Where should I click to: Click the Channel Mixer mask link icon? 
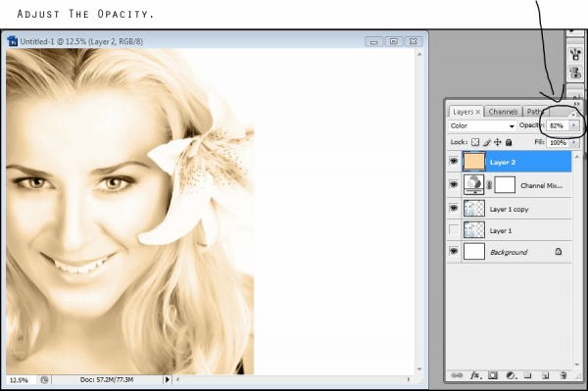click(x=489, y=185)
